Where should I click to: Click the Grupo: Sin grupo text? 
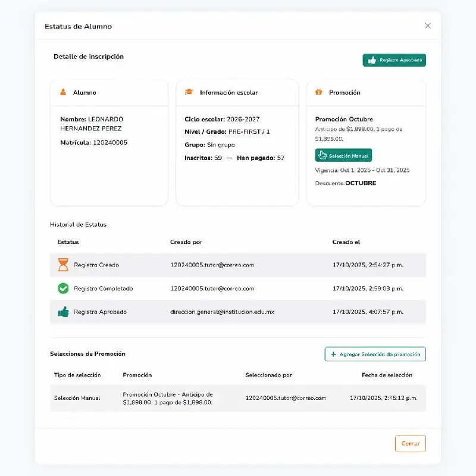tap(209, 145)
